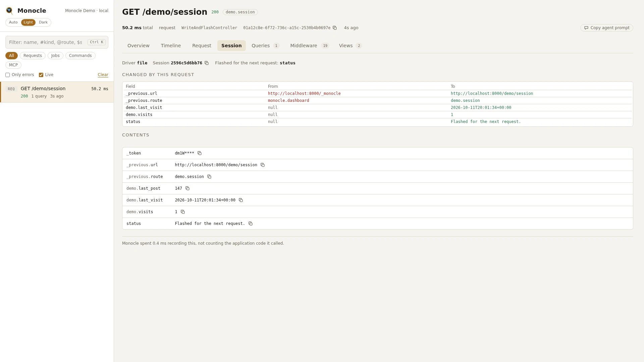Open the Middleware tab
This screenshot has height=362, width=644.
pos(310,46)
